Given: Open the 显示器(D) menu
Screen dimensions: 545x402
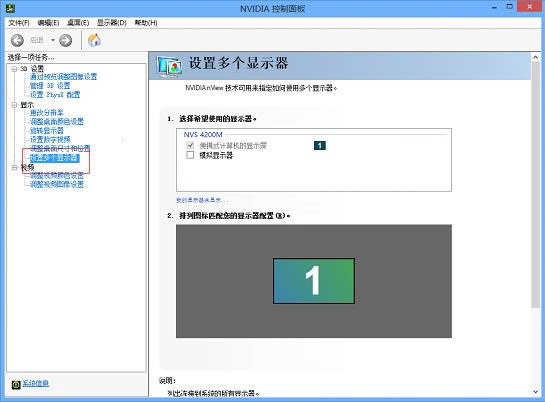Looking at the screenshot, I should [x=112, y=23].
